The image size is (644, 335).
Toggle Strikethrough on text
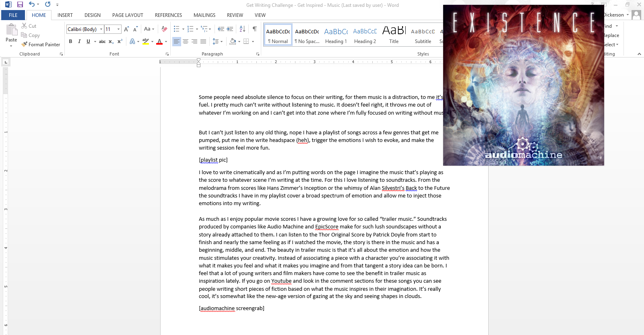click(102, 41)
